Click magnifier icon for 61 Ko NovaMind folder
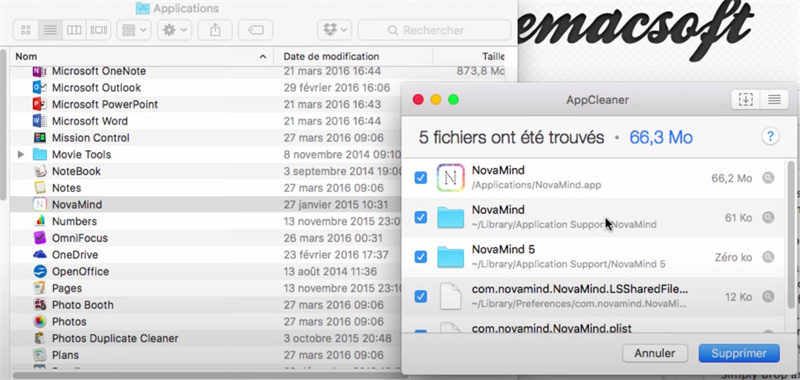This screenshot has height=380, width=800. pos(768,217)
